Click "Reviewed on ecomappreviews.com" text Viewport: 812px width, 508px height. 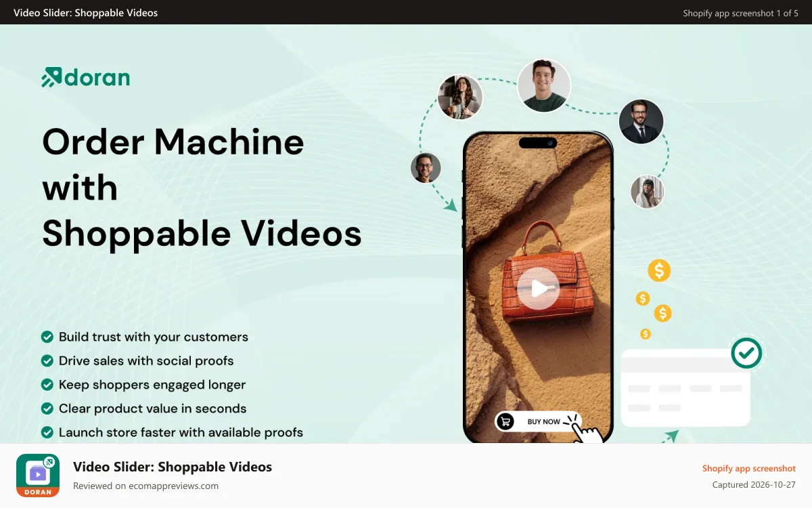(145, 486)
